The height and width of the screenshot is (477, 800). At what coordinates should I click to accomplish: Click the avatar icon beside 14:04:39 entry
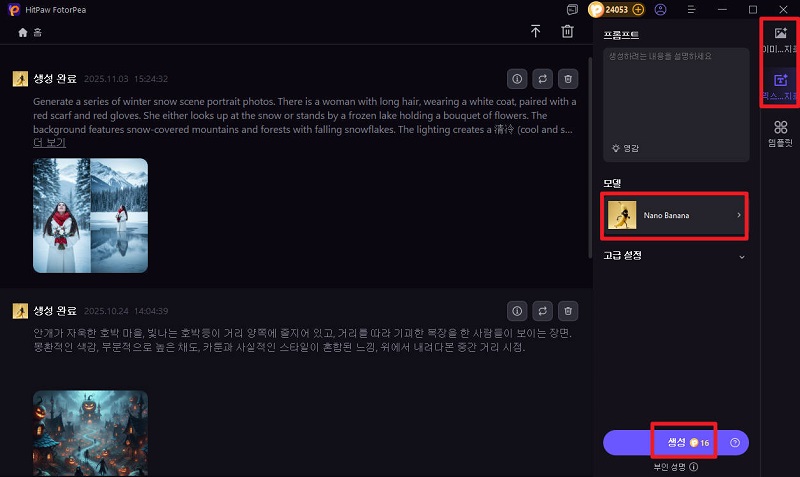coord(20,311)
